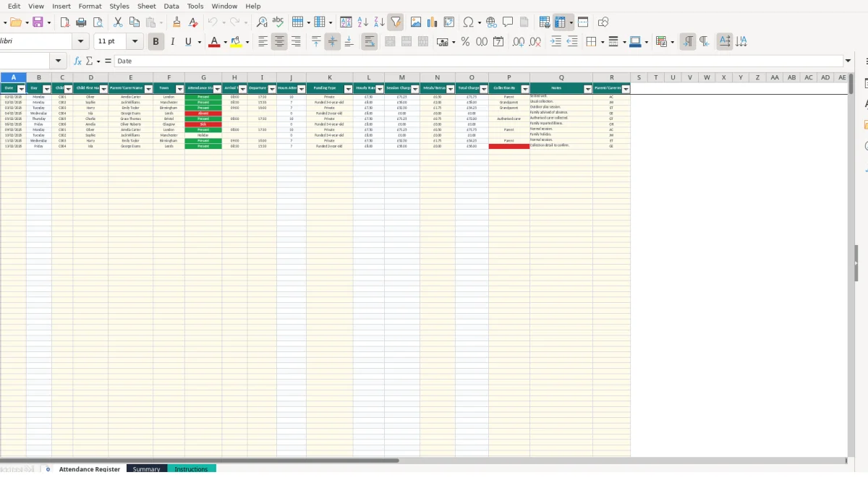Select column G header

click(203, 77)
